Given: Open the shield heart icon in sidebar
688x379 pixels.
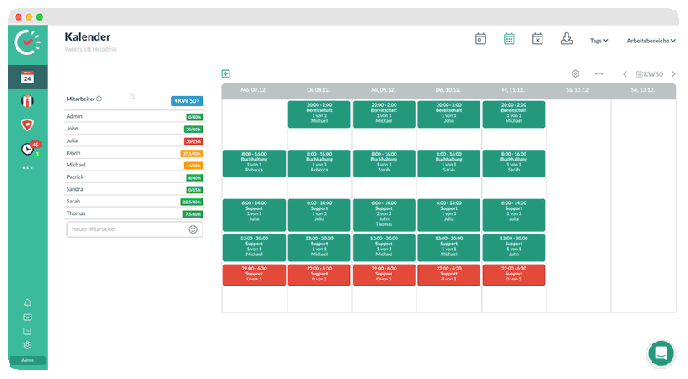Looking at the screenshot, I should (27, 125).
